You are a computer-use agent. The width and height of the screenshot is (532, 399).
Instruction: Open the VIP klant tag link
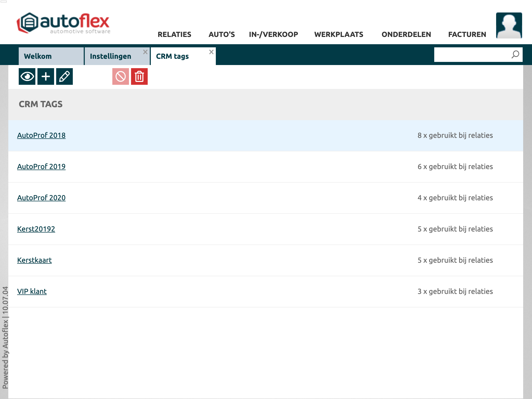pos(32,291)
